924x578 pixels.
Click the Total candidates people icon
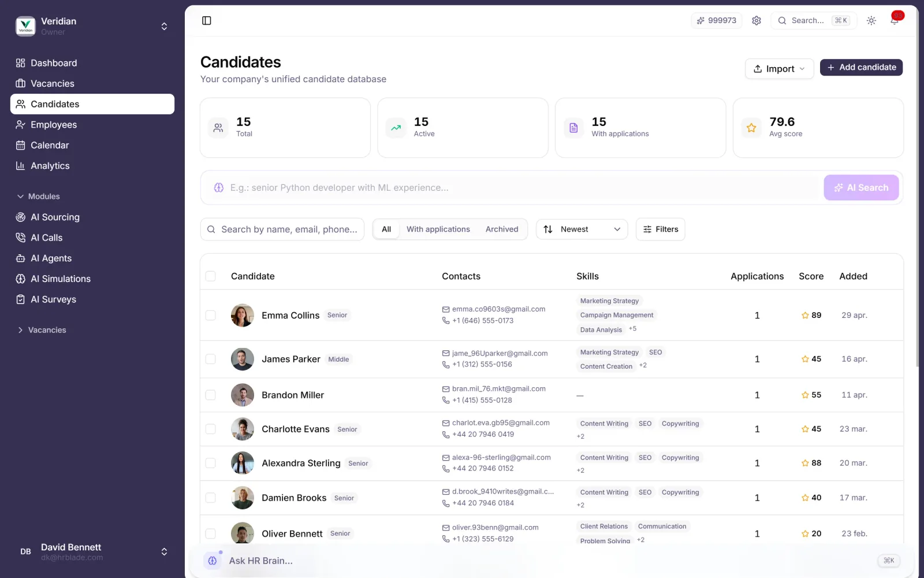click(x=218, y=128)
